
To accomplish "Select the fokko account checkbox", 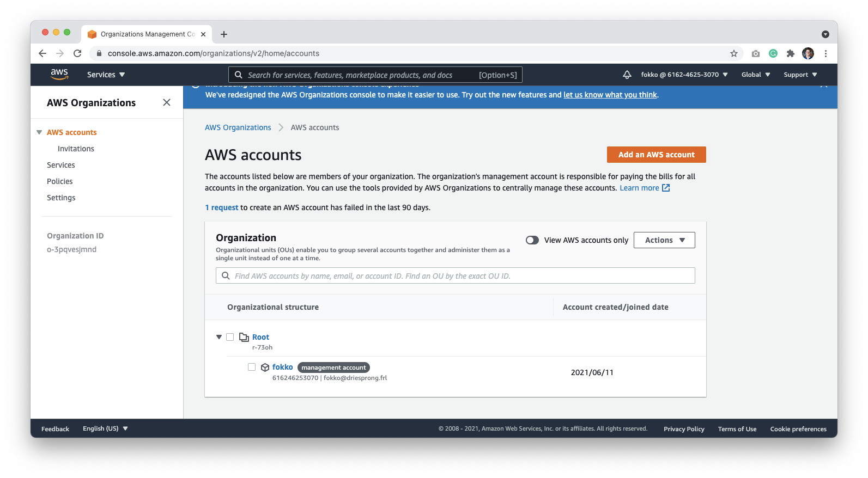I will (x=252, y=367).
